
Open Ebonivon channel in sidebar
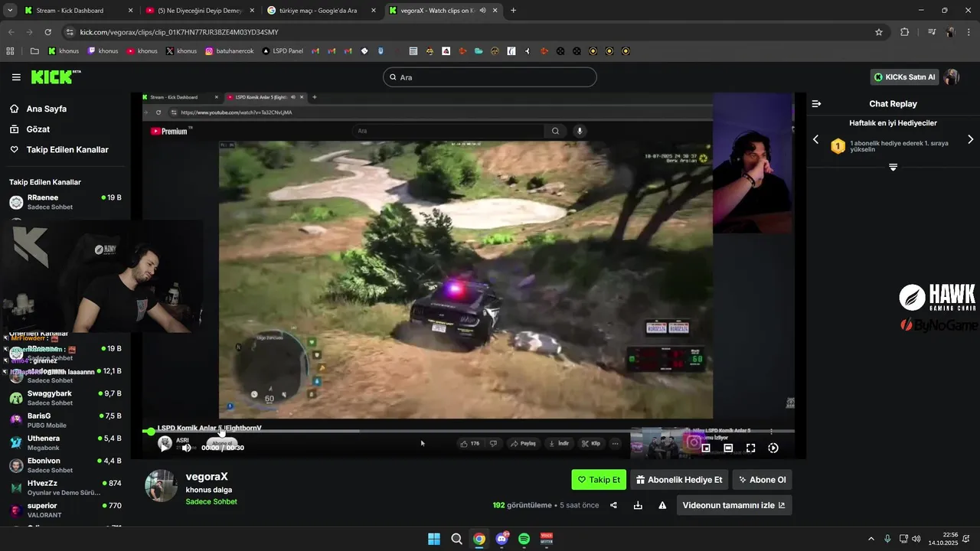pyautogui.click(x=65, y=465)
